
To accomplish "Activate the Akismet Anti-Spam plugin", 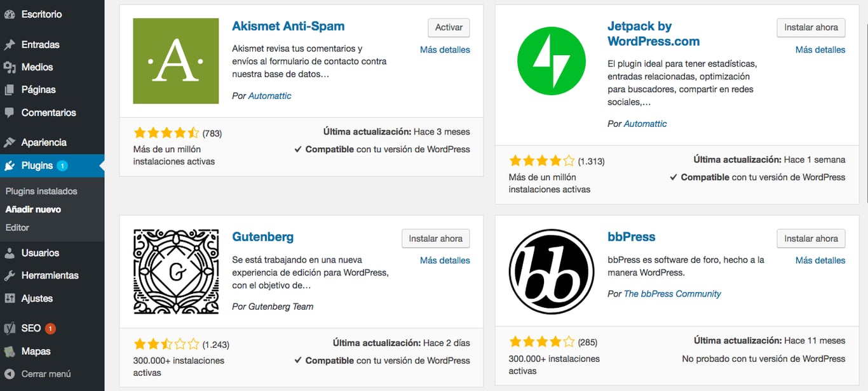I will [x=448, y=27].
